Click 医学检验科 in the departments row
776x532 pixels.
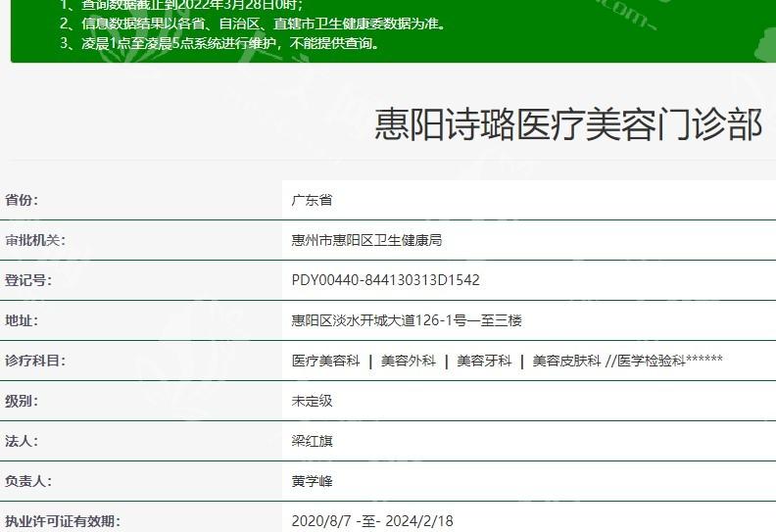coord(652,361)
